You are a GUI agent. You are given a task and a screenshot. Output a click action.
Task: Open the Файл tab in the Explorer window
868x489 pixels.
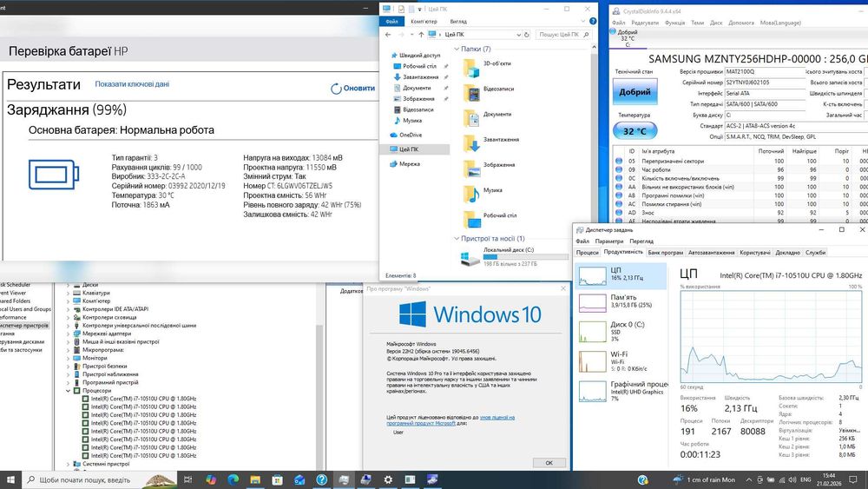pyautogui.click(x=392, y=22)
